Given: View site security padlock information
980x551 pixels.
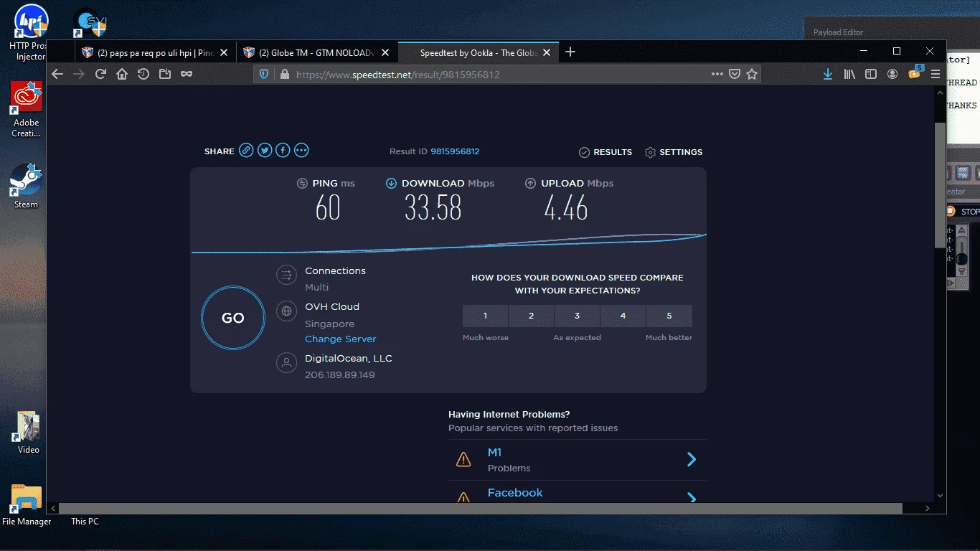Looking at the screenshot, I should click(284, 74).
